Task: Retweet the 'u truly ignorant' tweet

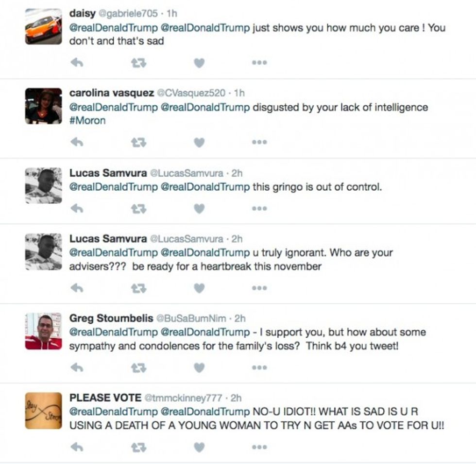Action: click(x=138, y=288)
